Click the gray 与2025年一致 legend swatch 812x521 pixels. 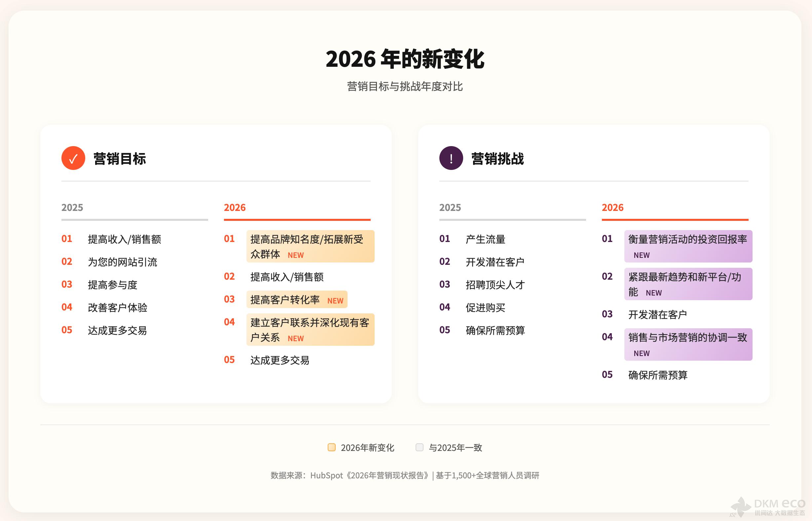pos(419,447)
